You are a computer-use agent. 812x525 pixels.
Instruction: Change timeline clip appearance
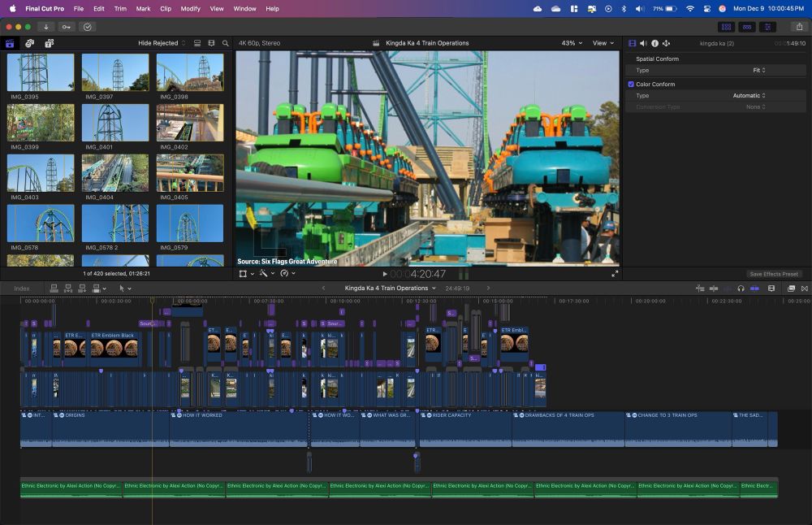tap(771, 289)
